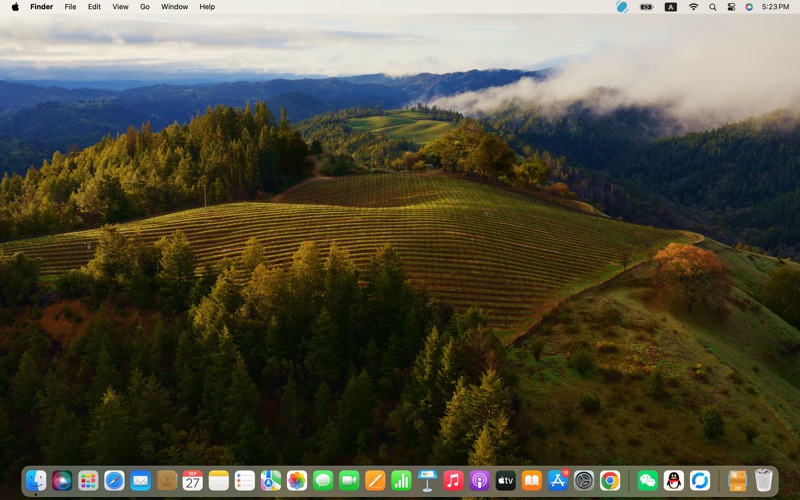Open the QQ penguin app
This screenshot has height=500, width=800.
[674, 481]
